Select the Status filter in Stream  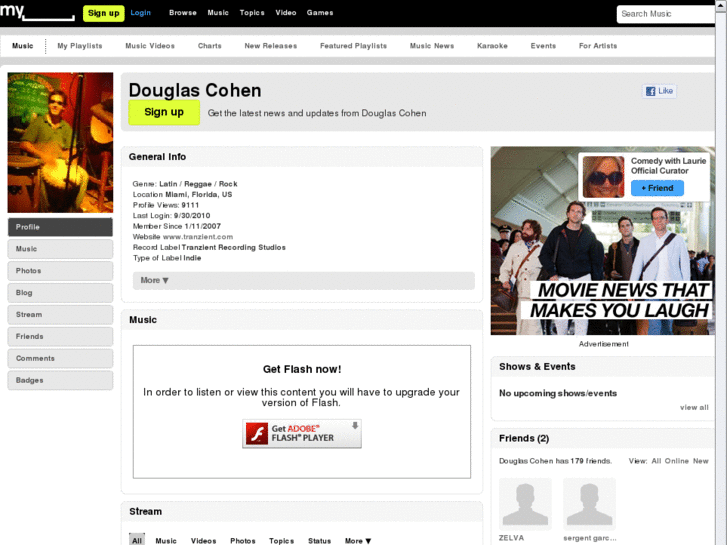(319, 541)
